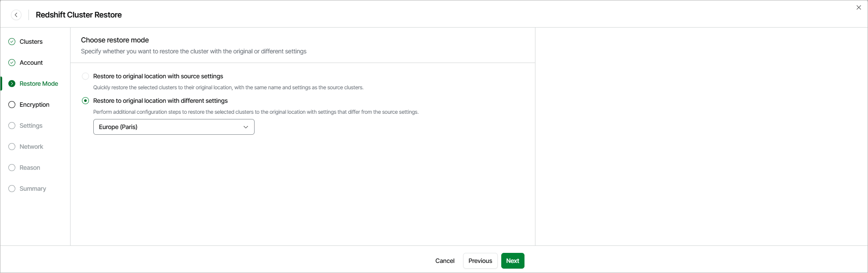Select restore with source settings radio button

click(85, 76)
